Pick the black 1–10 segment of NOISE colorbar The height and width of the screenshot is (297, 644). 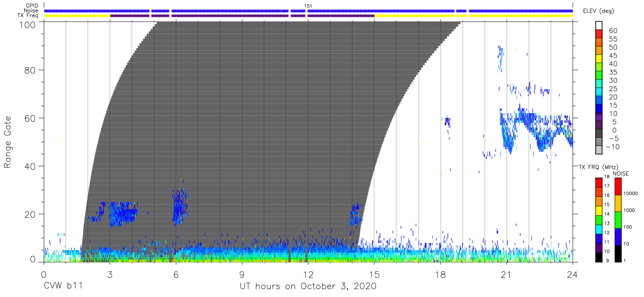tap(619, 252)
